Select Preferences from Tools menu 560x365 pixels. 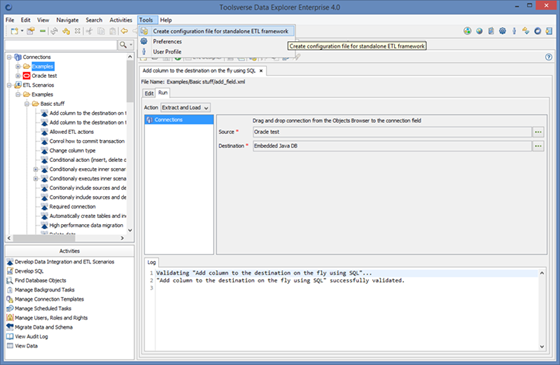pyautogui.click(x=216, y=41)
